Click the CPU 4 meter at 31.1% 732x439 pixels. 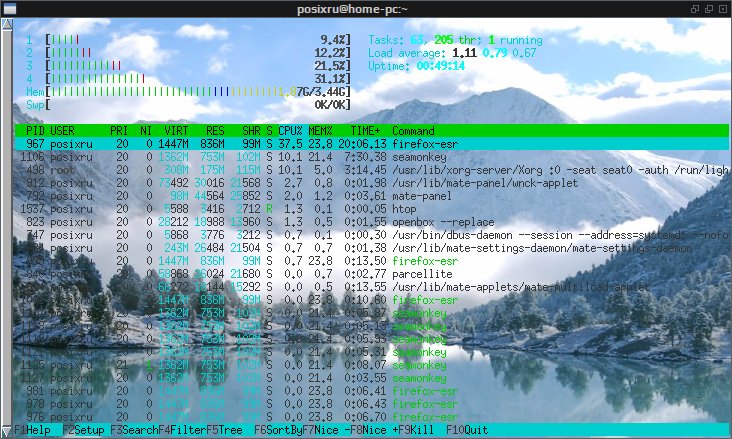point(189,79)
